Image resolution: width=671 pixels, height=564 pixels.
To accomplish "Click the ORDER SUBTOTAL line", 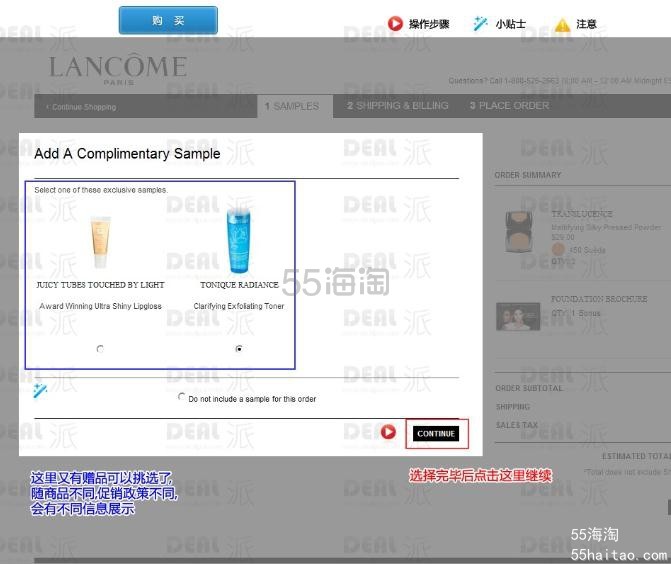I will pyautogui.click(x=529, y=388).
